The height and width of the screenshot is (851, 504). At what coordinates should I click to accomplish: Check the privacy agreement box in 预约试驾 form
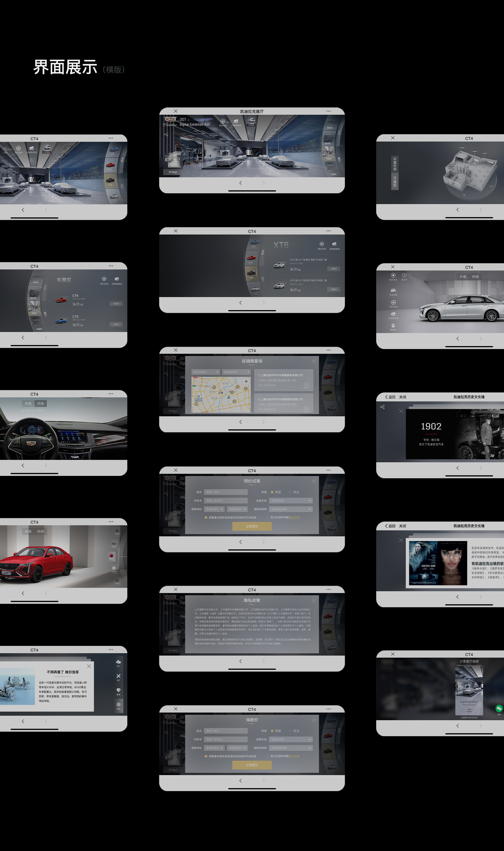[268, 518]
